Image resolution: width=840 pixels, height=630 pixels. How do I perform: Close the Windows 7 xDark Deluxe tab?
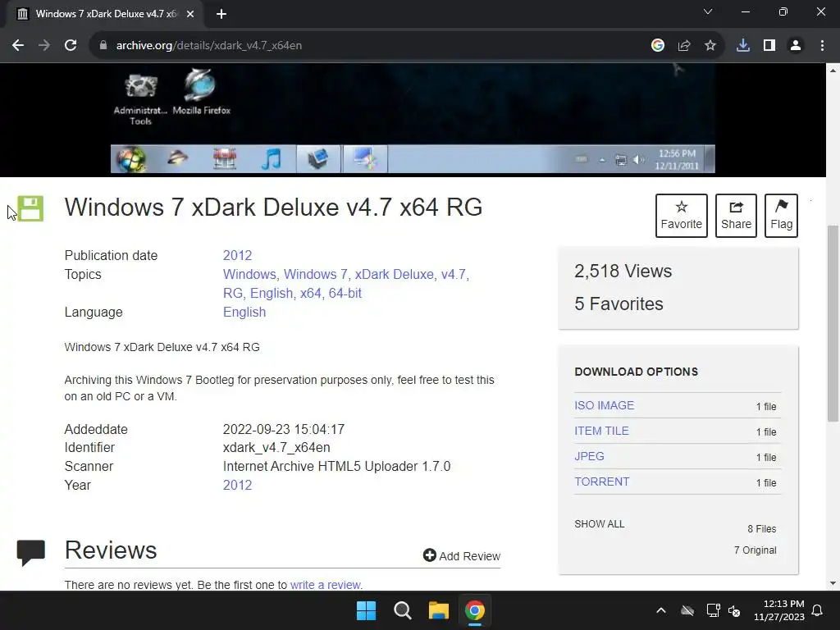point(190,14)
